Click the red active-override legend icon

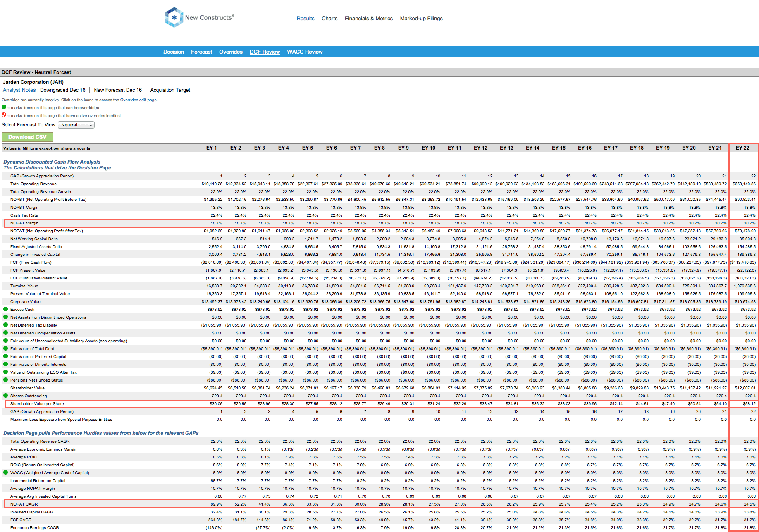click(4, 115)
